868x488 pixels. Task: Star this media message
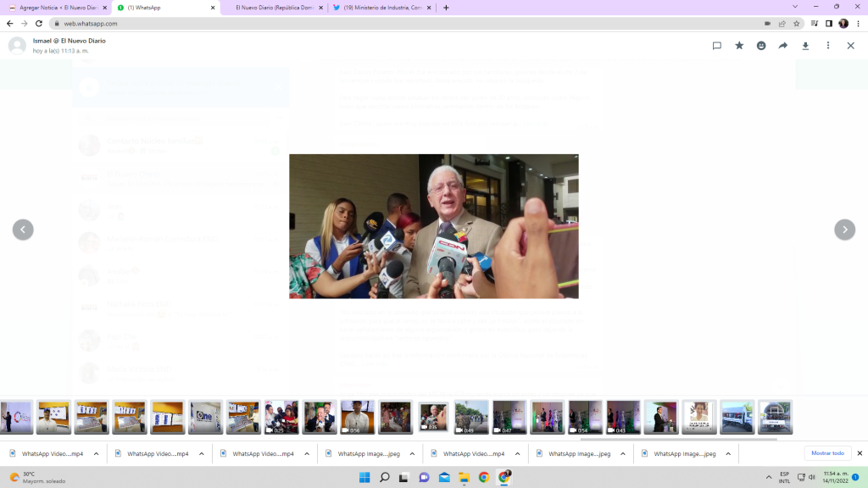click(739, 46)
